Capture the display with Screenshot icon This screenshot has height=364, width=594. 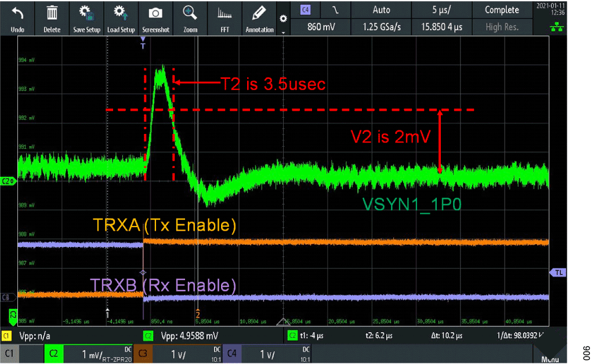[x=155, y=13]
